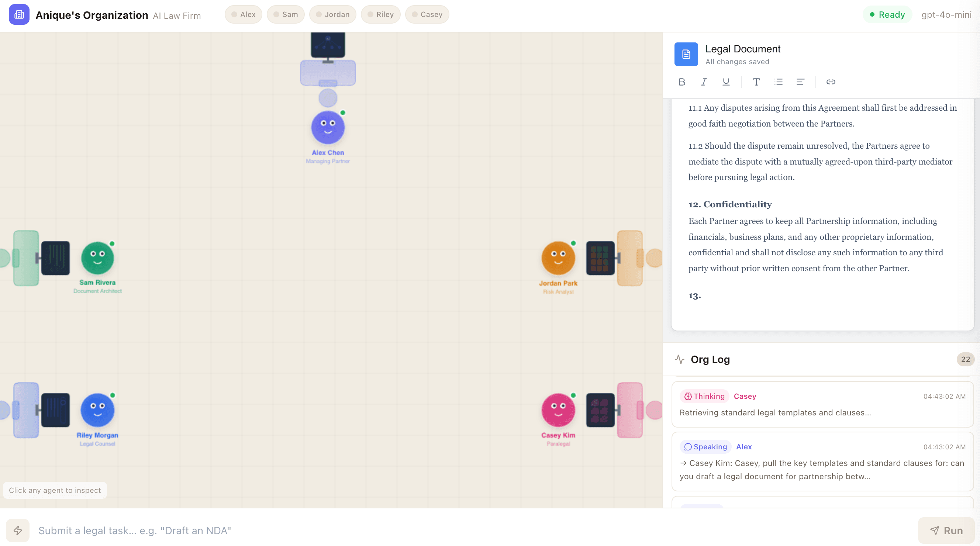Screen dimensions: 980x546
Task: Open the gpt-4o-mini model selector
Action: tap(946, 14)
